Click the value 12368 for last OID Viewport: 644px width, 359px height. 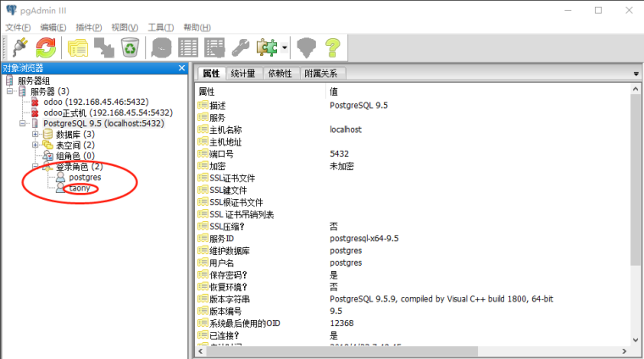(x=341, y=323)
